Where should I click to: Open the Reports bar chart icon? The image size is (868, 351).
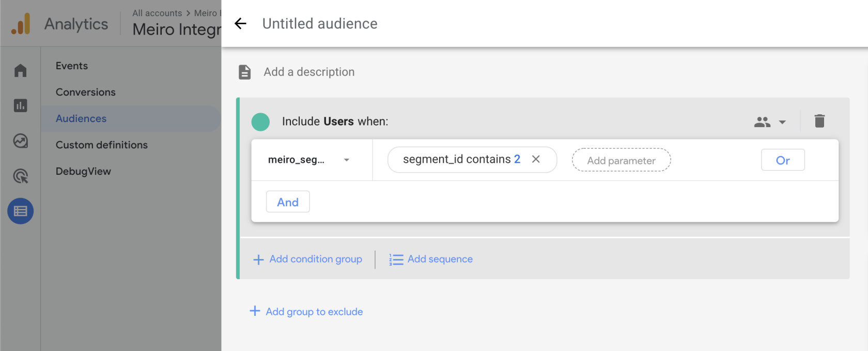pos(21,105)
